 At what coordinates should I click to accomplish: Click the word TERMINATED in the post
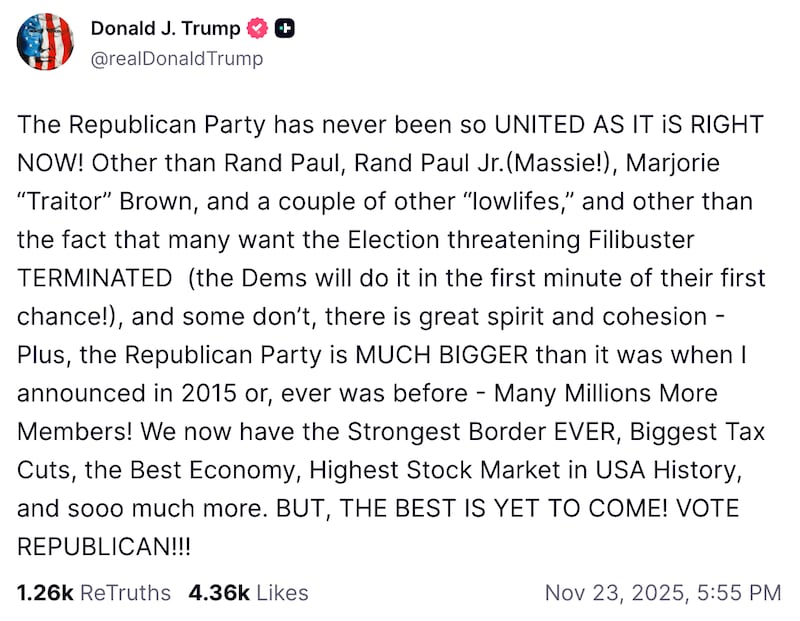coord(95,278)
